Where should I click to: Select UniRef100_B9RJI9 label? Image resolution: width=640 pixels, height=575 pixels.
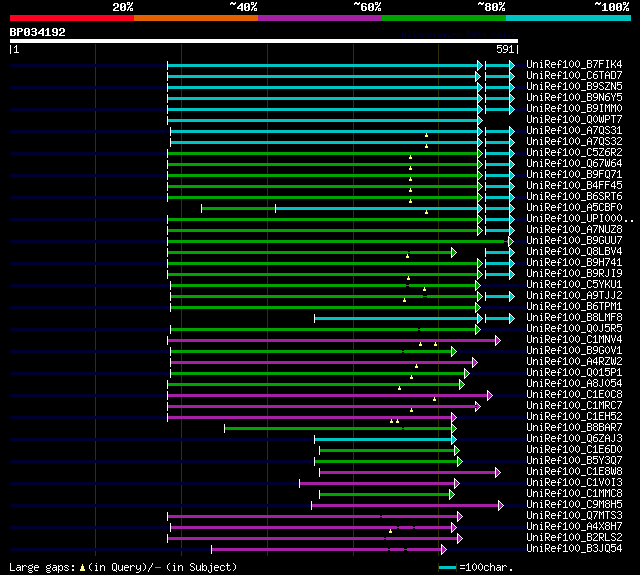click(574, 274)
